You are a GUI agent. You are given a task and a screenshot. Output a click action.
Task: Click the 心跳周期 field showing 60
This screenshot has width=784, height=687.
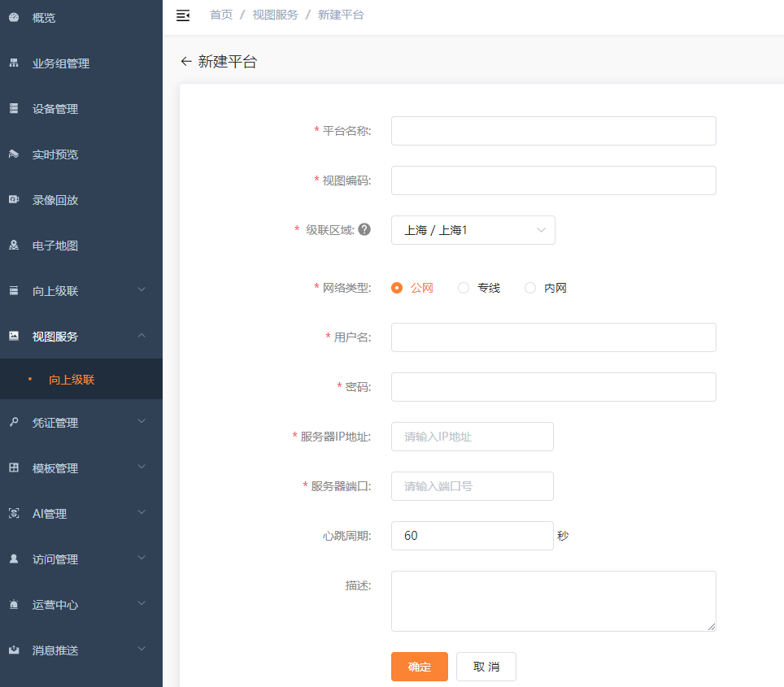pos(472,536)
